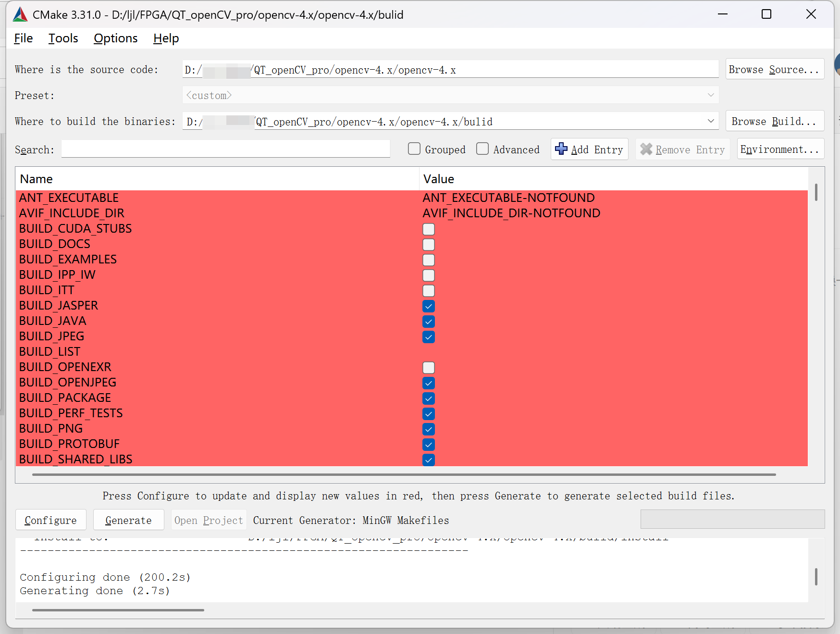840x634 pixels.
Task: Click the vertical scrollbar of the entries table
Action: coord(816,192)
